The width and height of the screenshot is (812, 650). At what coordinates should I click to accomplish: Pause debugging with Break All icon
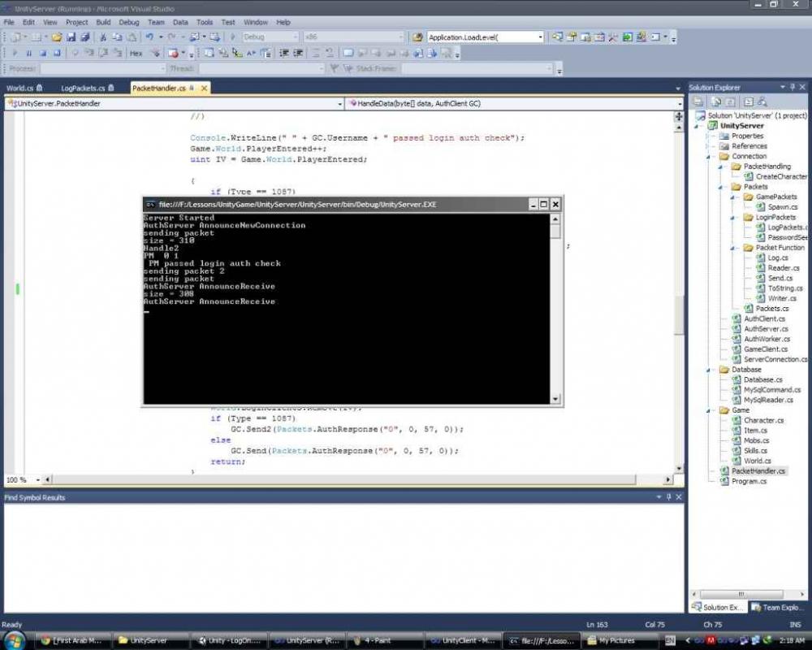click(x=30, y=54)
